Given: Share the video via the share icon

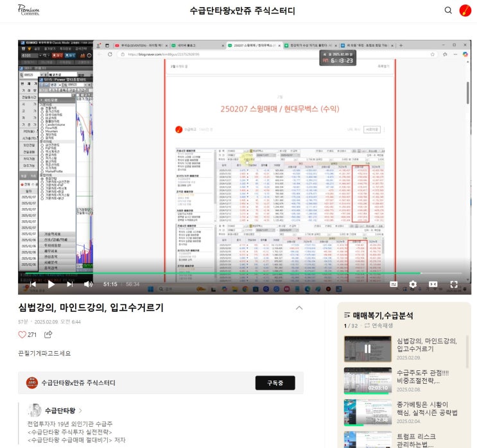Looking at the screenshot, I should [x=48, y=334].
